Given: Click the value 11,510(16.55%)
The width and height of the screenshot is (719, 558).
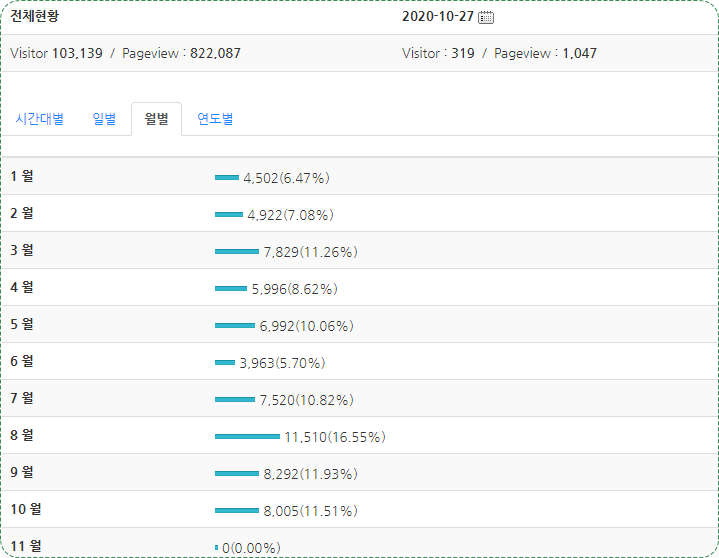Looking at the screenshot, I should pos(335,437).
